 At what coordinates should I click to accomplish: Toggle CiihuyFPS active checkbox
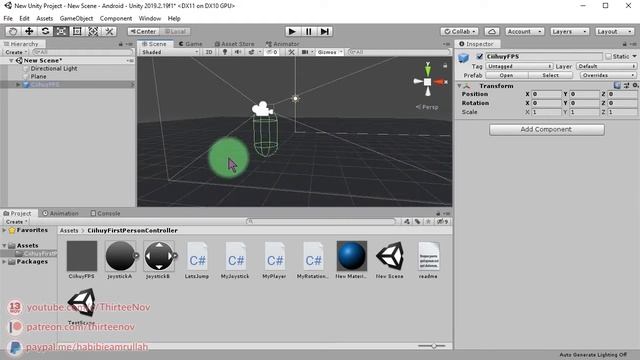click(480, 57)
